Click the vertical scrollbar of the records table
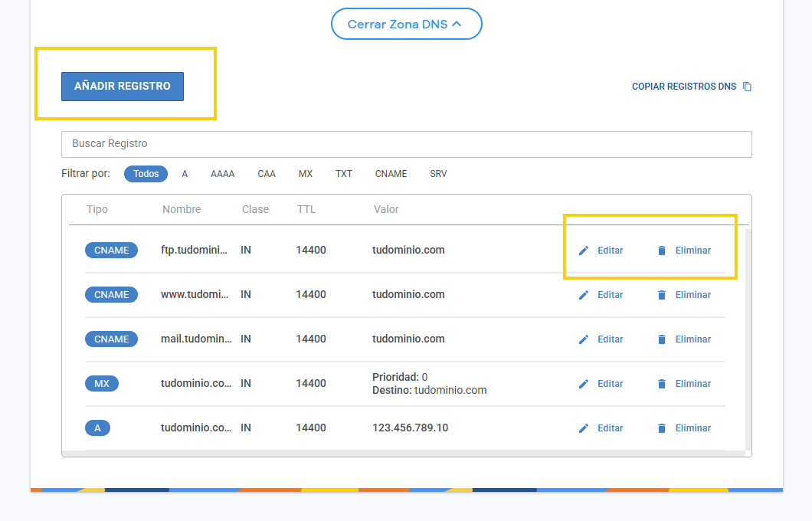812x521 pixels. 748,339
